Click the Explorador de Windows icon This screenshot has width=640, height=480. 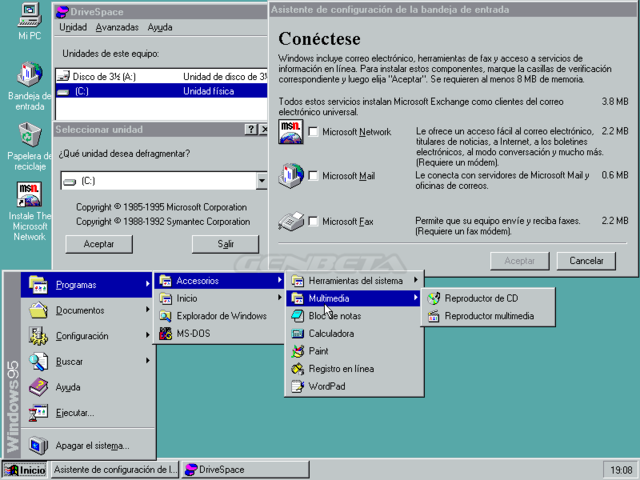[165, 316]
